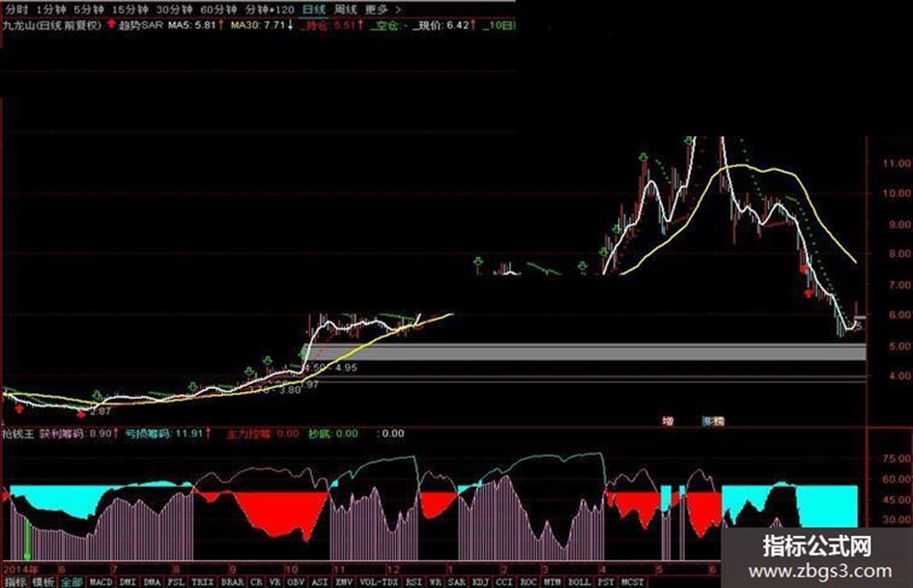Apply the VOL-TDX indicator
The height and width of the screenshot is (588, 913).
click(379, 581)
